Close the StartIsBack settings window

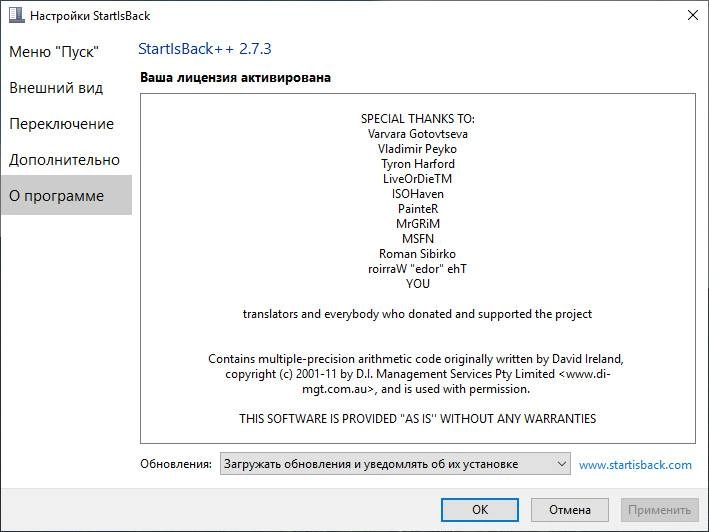692,15
